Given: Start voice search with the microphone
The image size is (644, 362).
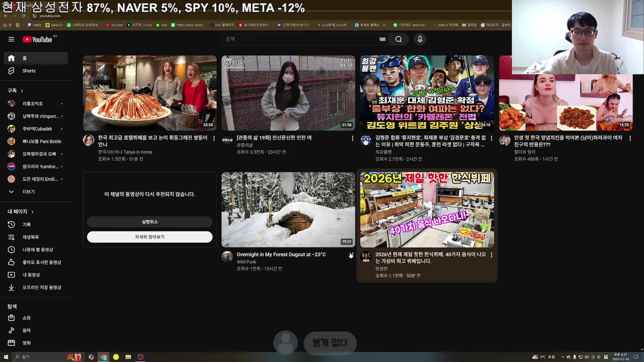Looking at the screenshot, I should point(420,39).
